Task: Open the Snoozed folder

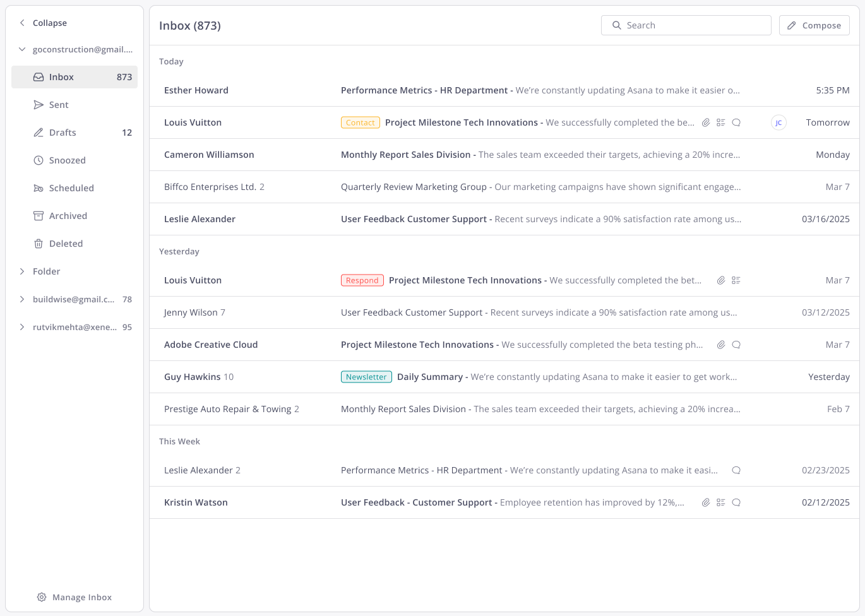Action: coord(75,160)
